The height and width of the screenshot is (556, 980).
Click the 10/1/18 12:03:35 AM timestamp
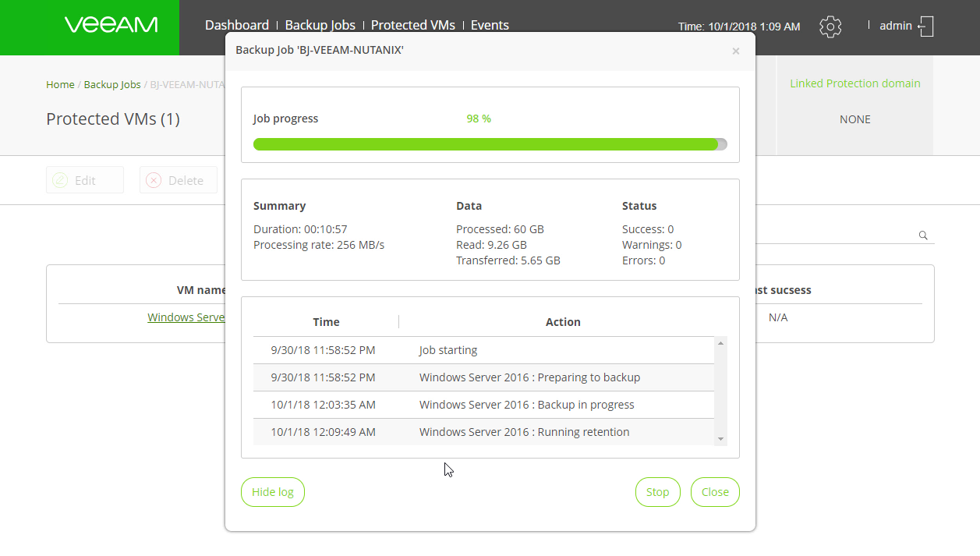(323, 405)
